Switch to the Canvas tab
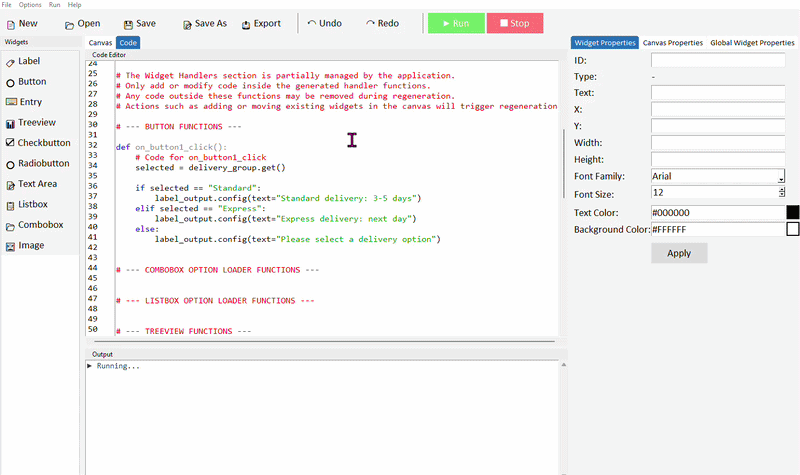This screenshot has height=475, width=800. 100,43
